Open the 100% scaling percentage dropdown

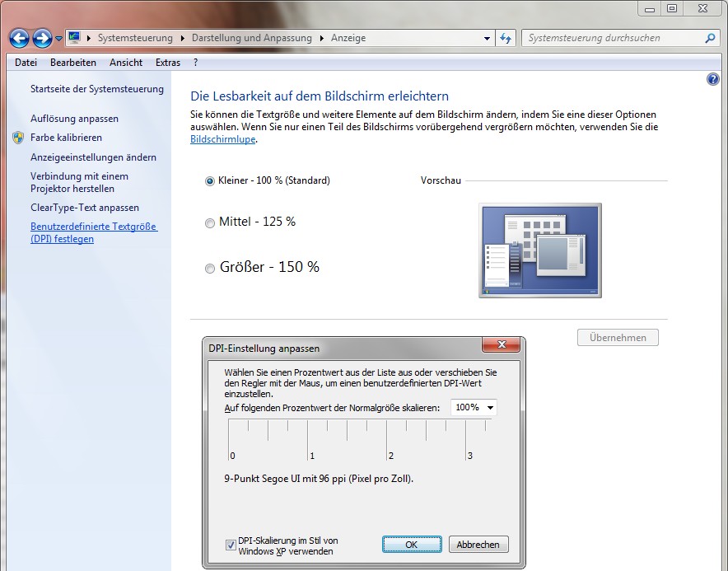tap(474, 408)
